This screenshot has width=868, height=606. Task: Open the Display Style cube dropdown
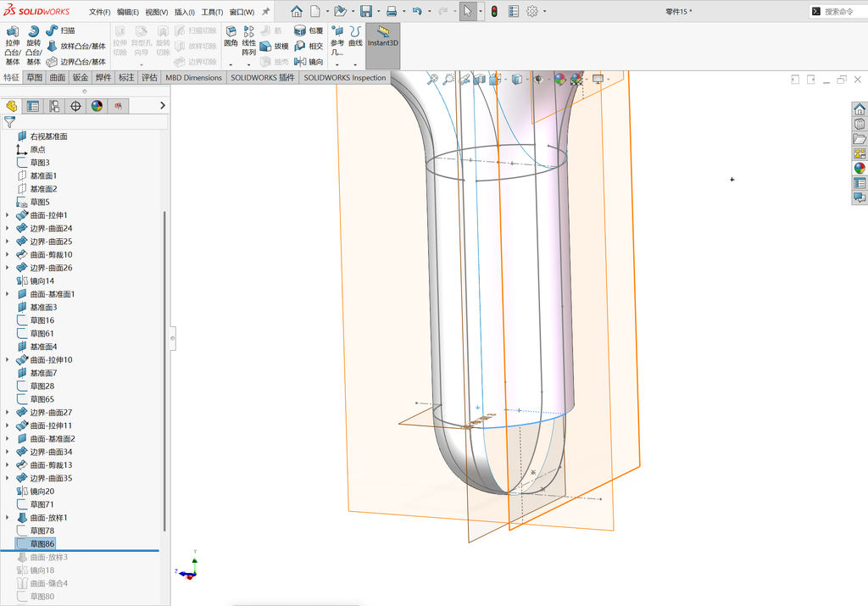516,79
